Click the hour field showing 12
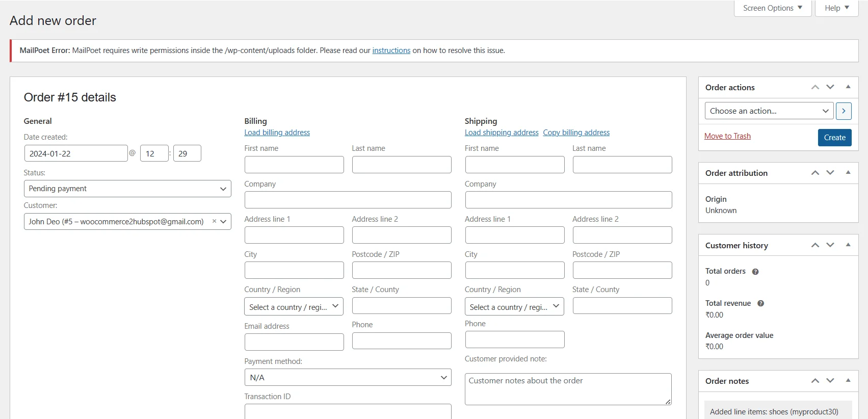This screenshot has height=419, width=868. tap(154, 153)
